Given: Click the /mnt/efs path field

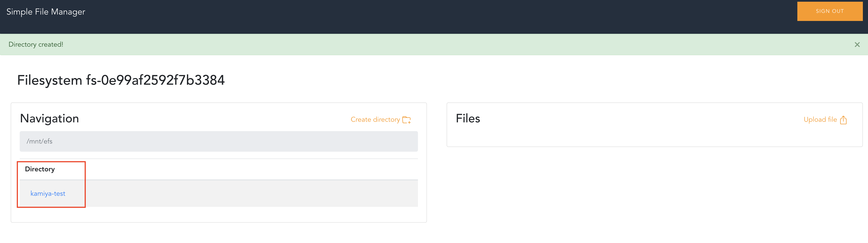Looking at the screenshot, I should 219,141.
